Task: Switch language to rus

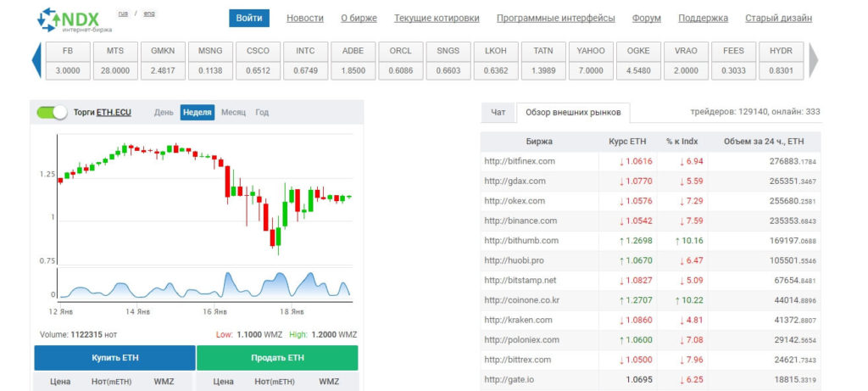Action: point(123,14)
